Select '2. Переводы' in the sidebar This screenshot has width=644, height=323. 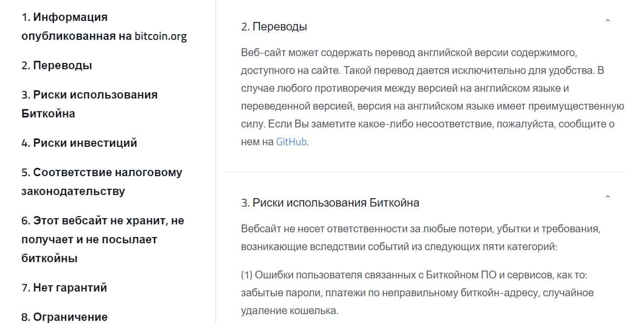(57, 66)
